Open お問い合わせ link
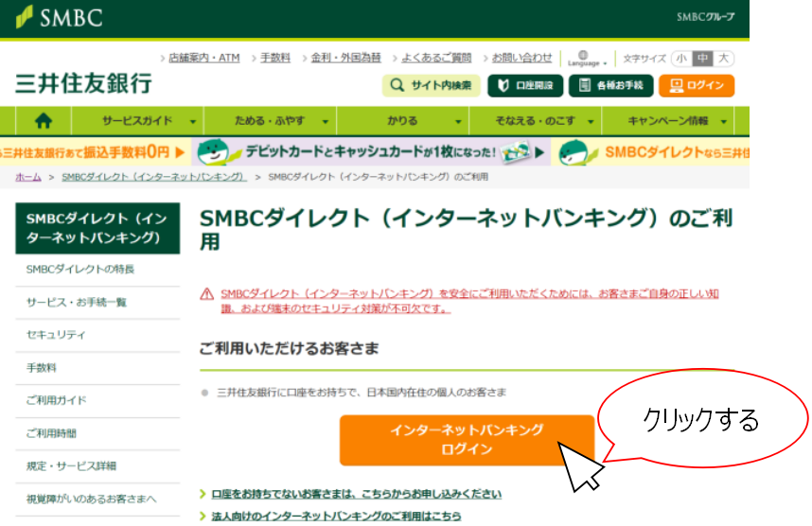Image resolution: width=812 pixels, height=526 pixels. [521, 58]
